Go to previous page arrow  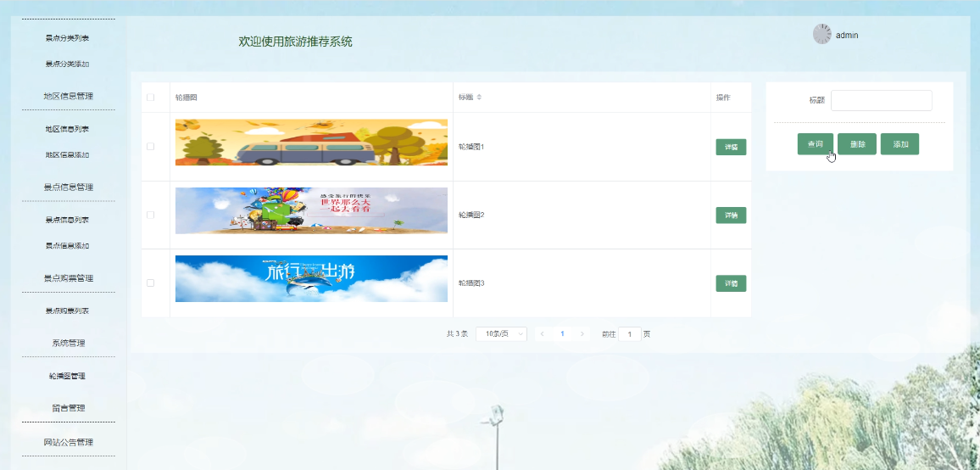click(543, 334)
